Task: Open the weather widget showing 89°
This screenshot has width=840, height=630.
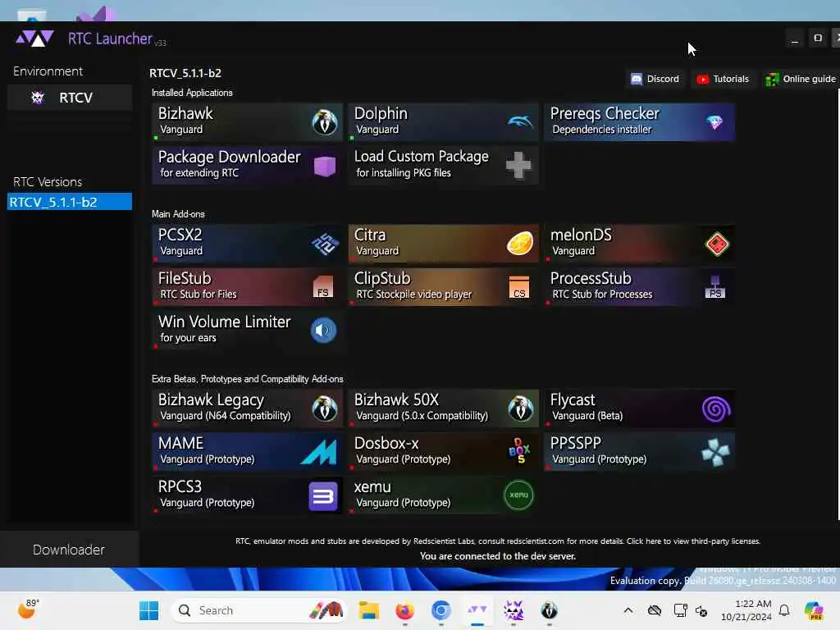Action: pyautogui.click(x=27, y=609)
